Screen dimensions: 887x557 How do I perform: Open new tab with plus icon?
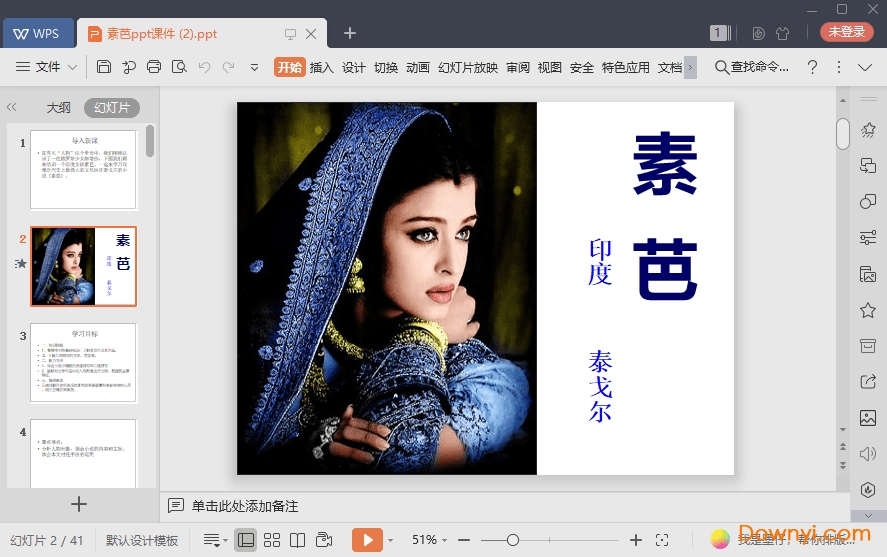click(x=349, y=33)
